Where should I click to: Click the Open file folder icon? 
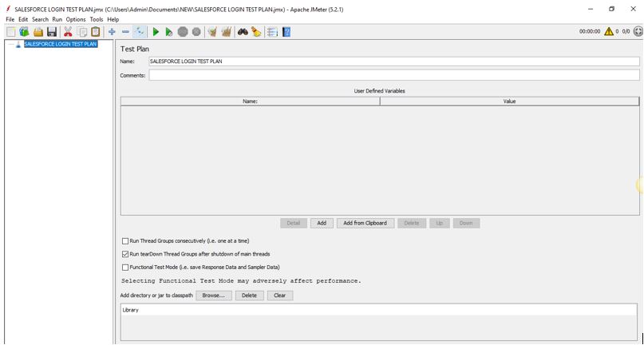pos(38,32)
